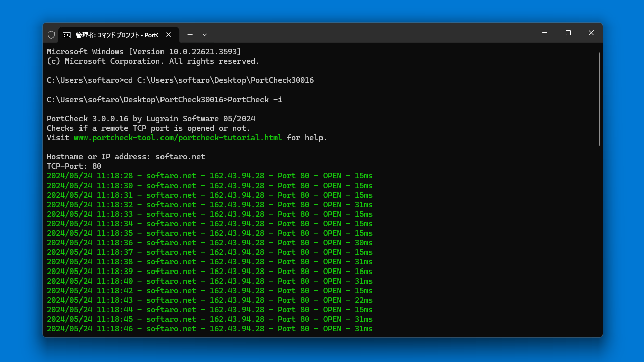The height and width of the screenshot is (362, 644).
Task: Click Hostname or IP address: softaro.net line
Action: [126, 157]
